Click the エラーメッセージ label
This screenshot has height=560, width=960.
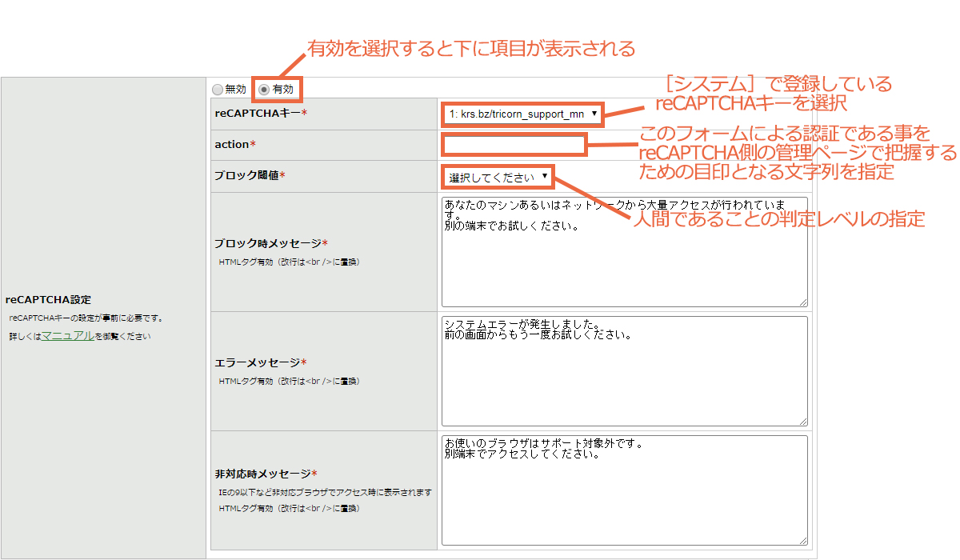(x=260, y=363)
